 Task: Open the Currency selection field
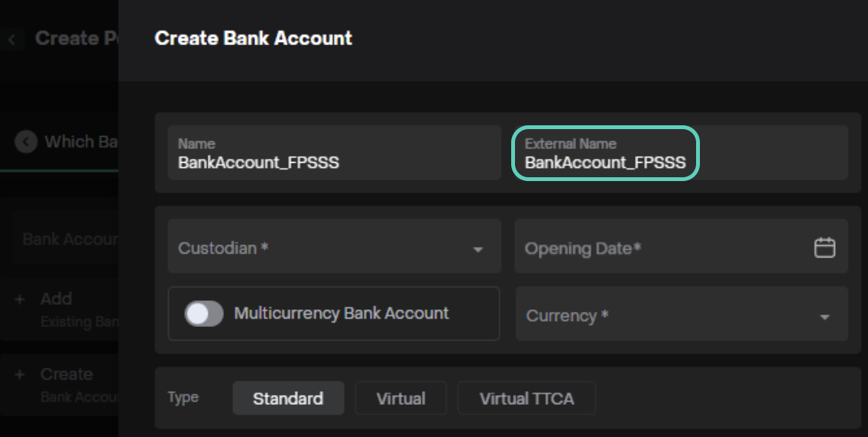click(x=665, y=316)
